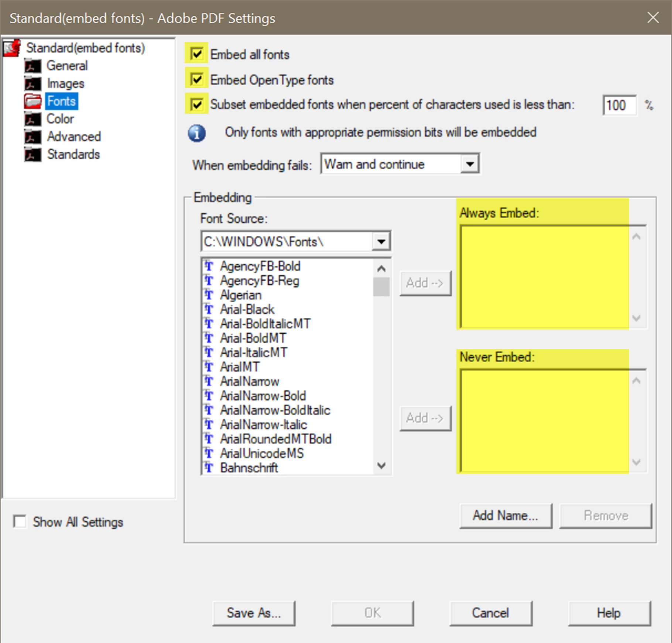672x643 pixels.
Task: Click the TrueType icon beside Bahnschrift
Action: click(x=209, y=468)
